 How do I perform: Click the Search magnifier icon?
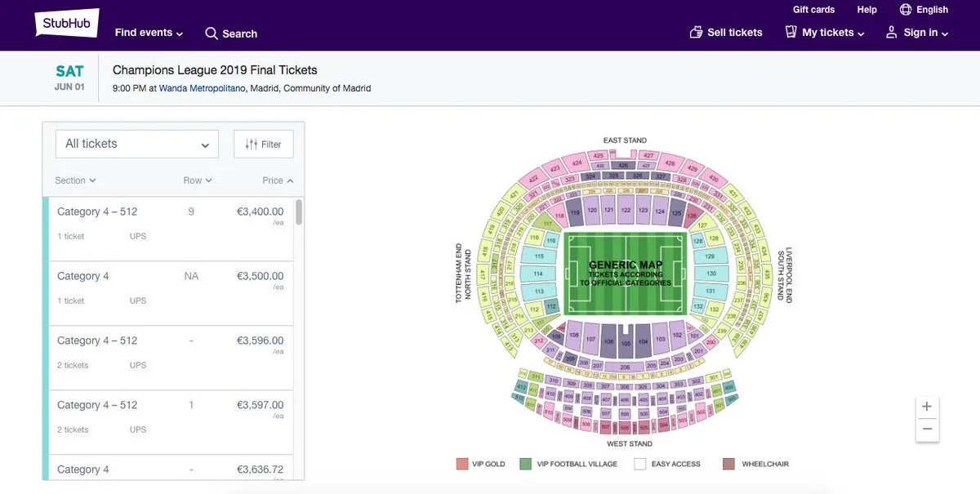(212, 33)
